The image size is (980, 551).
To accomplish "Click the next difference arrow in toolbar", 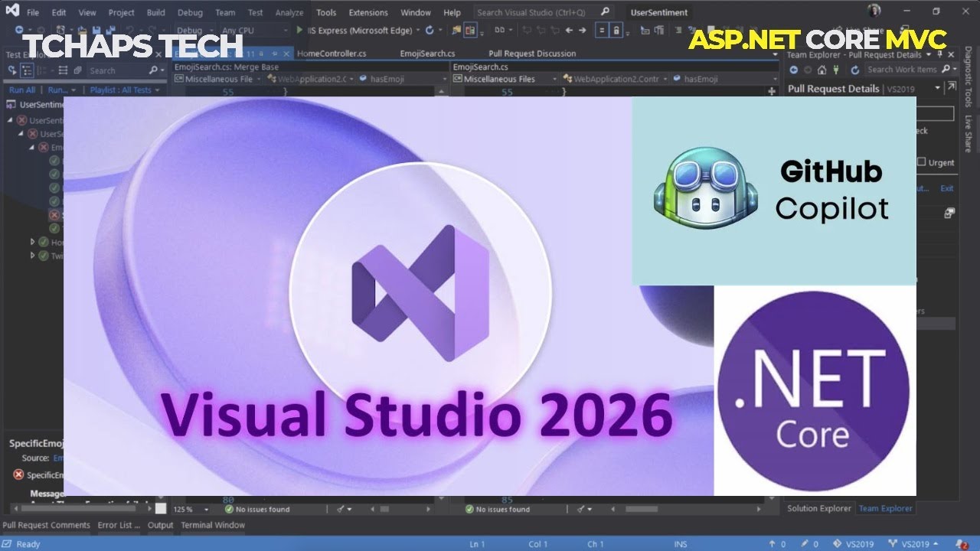I will (583, 31).
